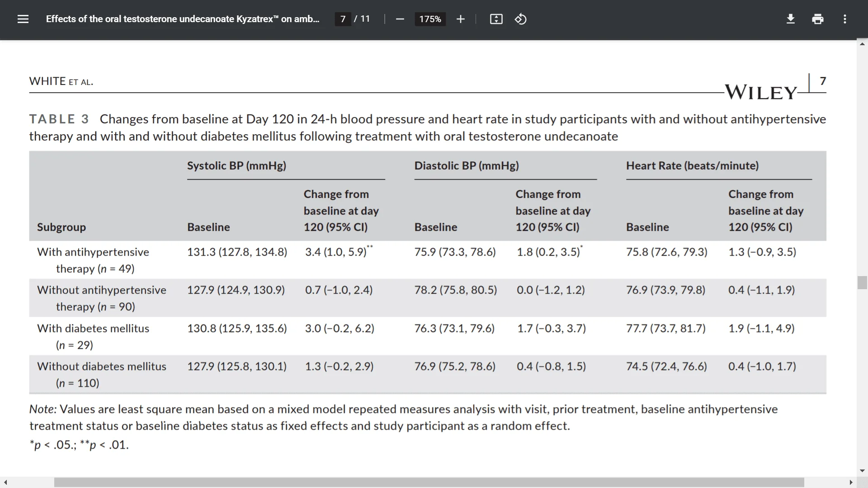Screen dimensions: 868x488
Task: Click the zoom out minus button
Action: 400,19
